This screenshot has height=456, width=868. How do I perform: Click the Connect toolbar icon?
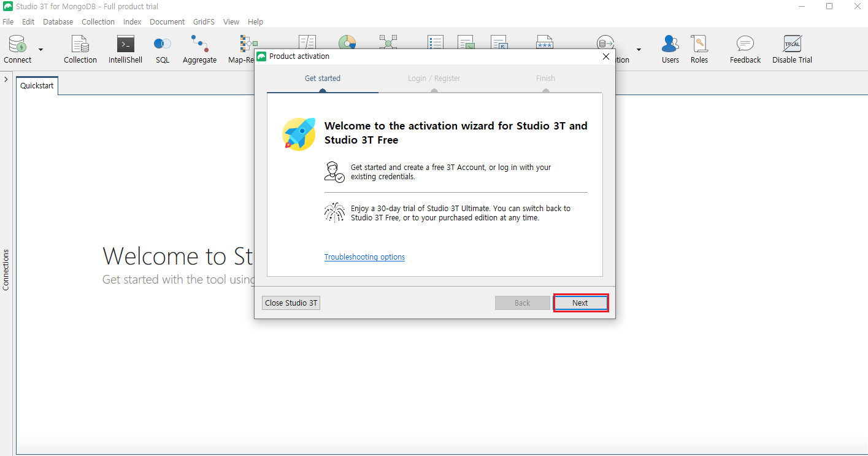point(18,49)
